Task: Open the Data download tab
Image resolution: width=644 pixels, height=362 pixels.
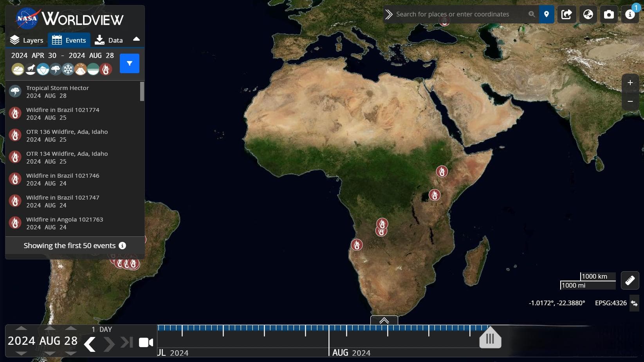Action: click(x=109, y=40)
